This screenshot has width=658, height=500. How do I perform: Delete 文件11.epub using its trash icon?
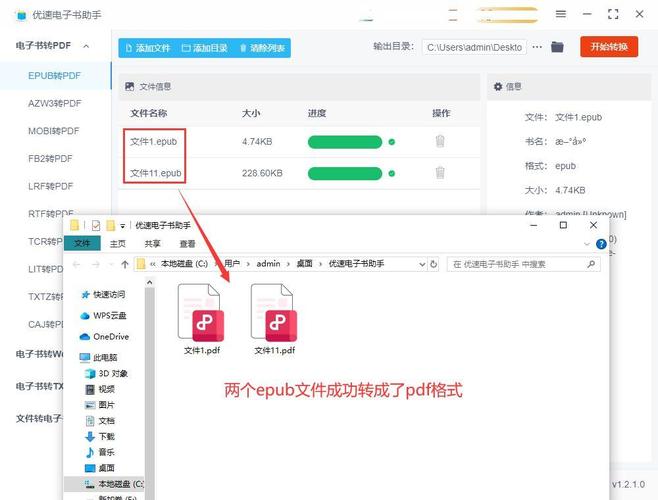point(440,173)
